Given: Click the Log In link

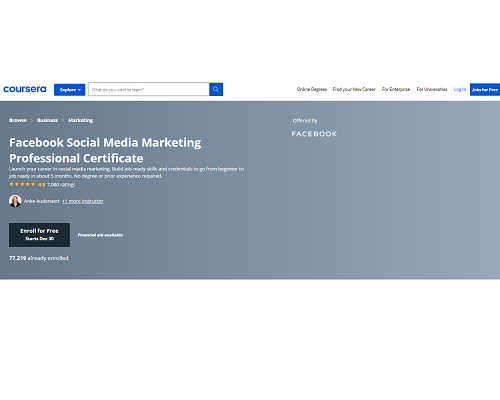Looking at the screenshot, I should pyautogui.click(x=460, y=89).
